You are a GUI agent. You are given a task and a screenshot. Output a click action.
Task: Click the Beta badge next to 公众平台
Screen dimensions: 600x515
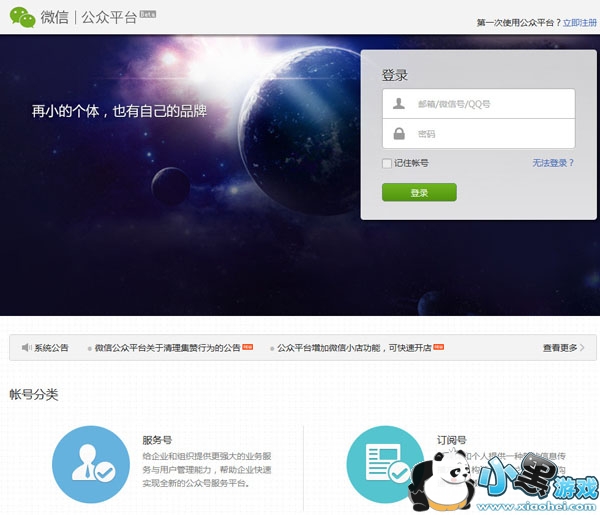[x=148, y=14]
